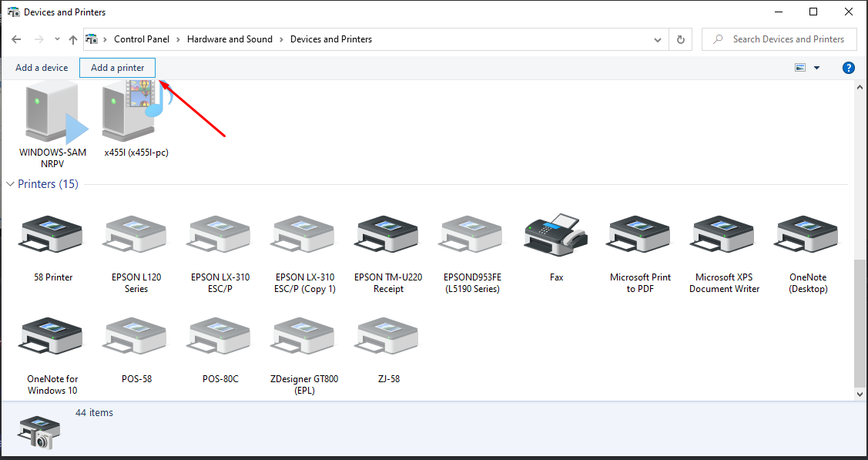Click the Add a printer button
The height and width of the screenshot is (460, 868).
tap(117, 68)
